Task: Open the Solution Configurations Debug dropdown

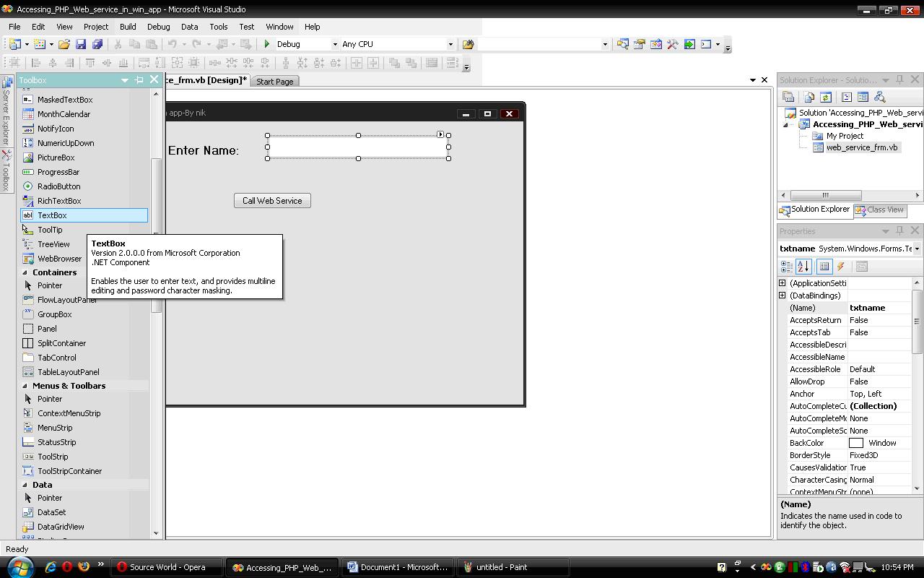Action: [x=334, y=44]
